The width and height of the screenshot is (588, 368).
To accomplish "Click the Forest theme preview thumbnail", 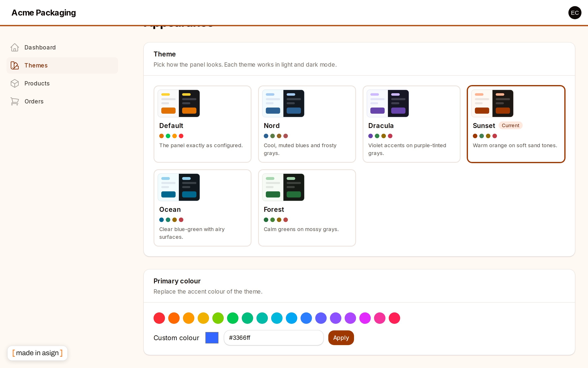I will (x=283, y=187).
